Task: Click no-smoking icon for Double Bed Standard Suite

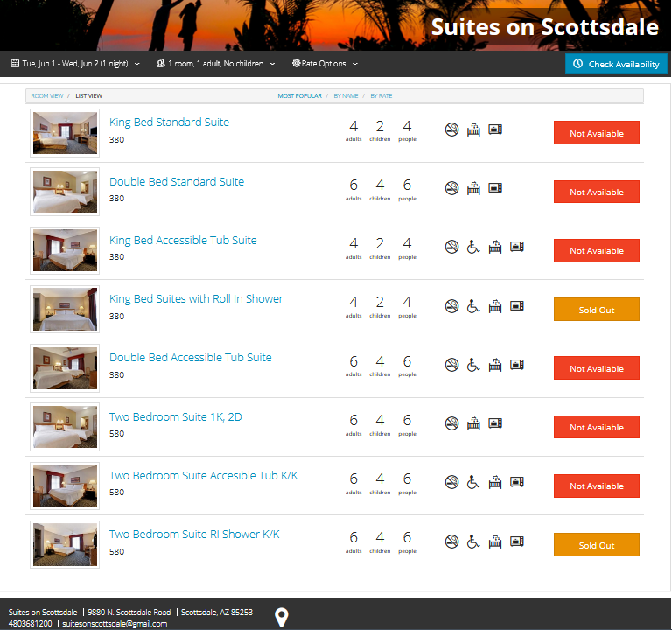Action: tap(451, 188)
